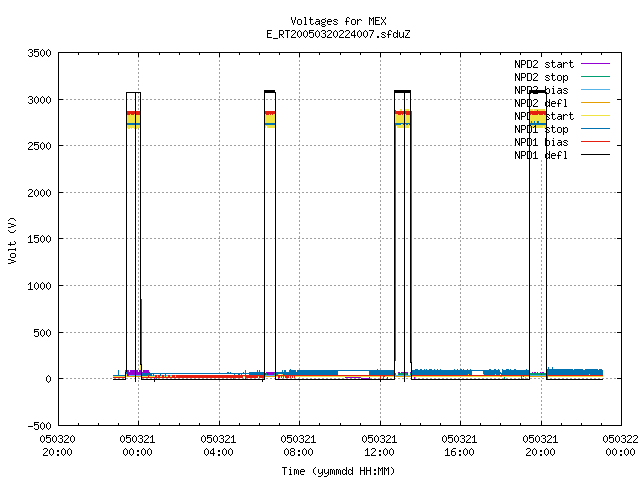Viewport: 640px width, 480px height.
Task: Click the 3500 y-axis tick label
Action: 39,53
